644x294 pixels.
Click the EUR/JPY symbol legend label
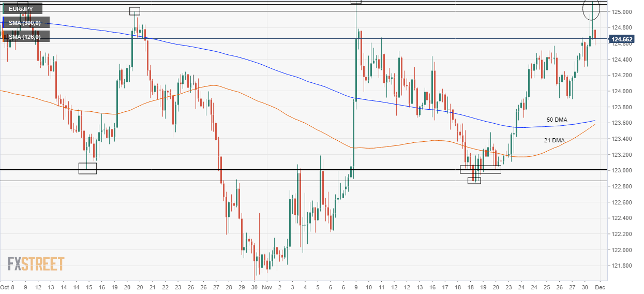(22, 9)
